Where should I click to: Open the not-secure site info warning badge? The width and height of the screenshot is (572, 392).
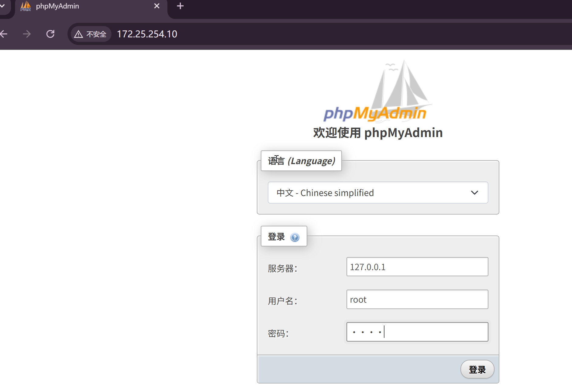coord(91,34)
